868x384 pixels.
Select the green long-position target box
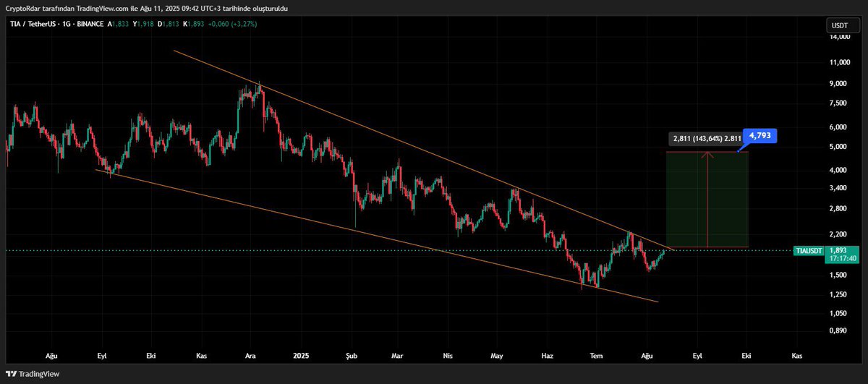[707, 199]
